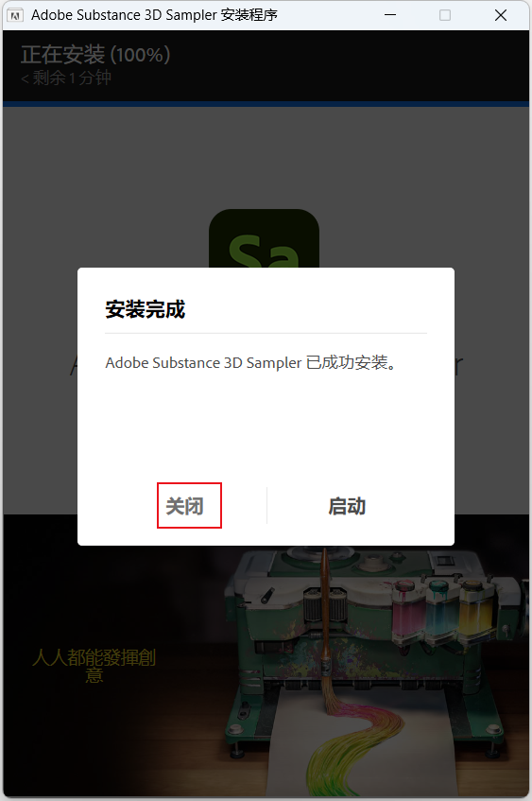Click the 安装完成 dialog title
532x801 pixels.
145,309
